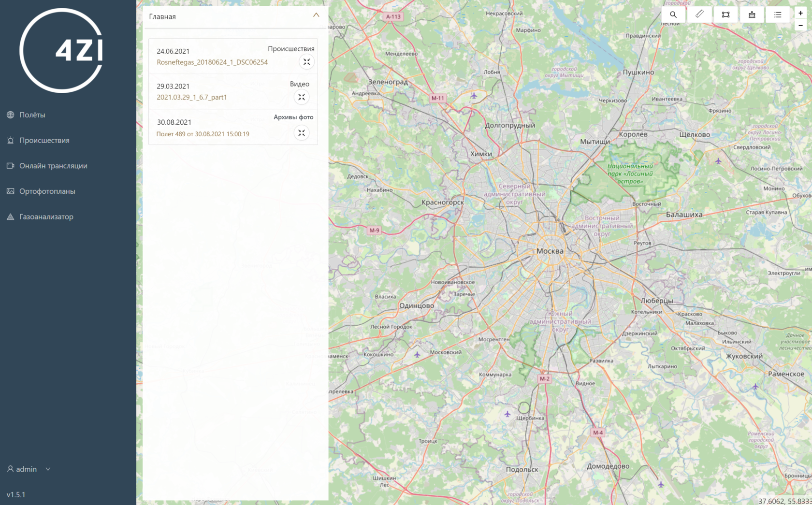This screenshot has width=812, height=505.
Task: Center map on 29.03.2021 video entry
Action: 302,97
